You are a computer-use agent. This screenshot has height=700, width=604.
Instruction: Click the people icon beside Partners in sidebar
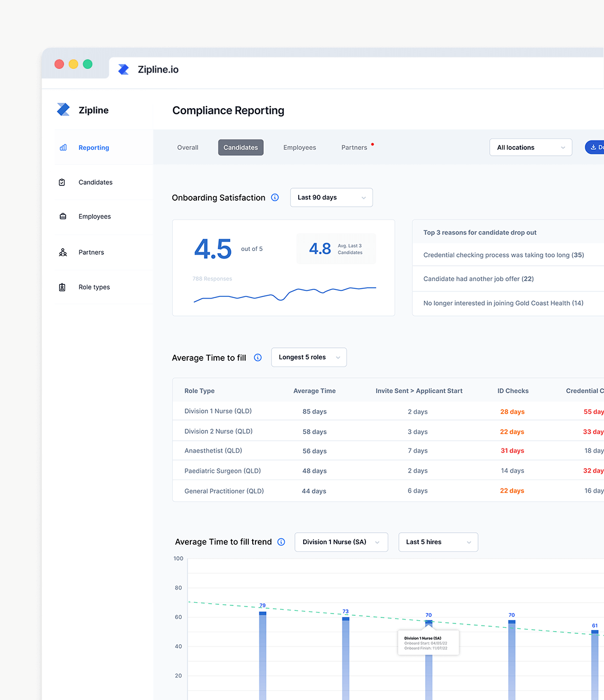62,252
